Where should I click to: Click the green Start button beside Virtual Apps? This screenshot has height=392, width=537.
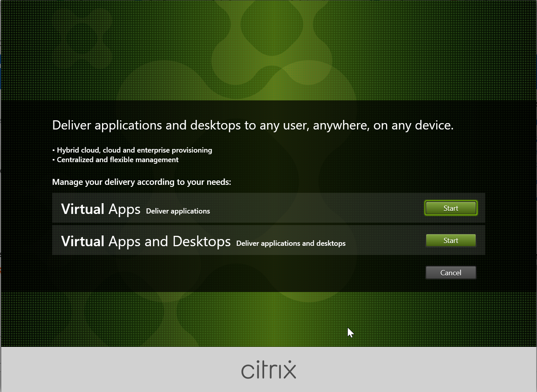(x=451, y=208)
